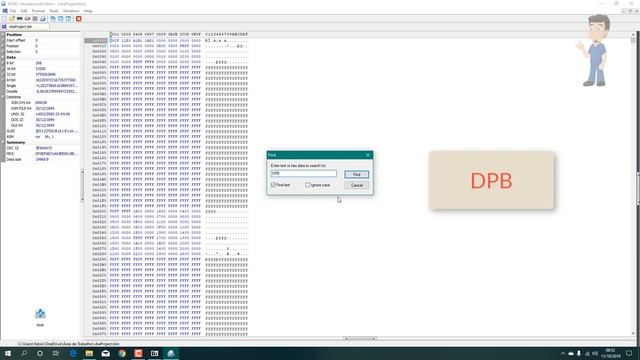Click the cascade windows toolbar icon
The image size is (640, 360).
coord(53,19)
